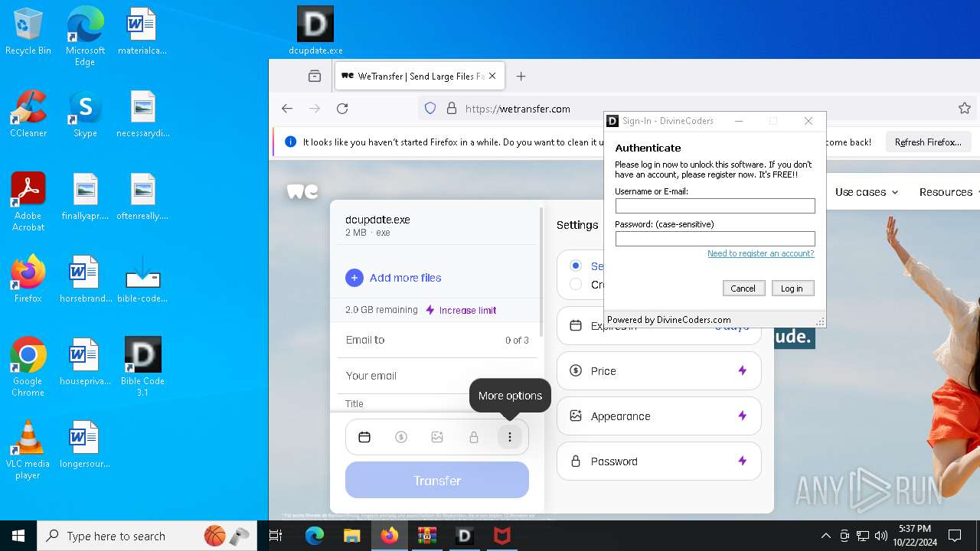Bookmark this page with the star icon
The image size is (980, 551).
point(965,109)
